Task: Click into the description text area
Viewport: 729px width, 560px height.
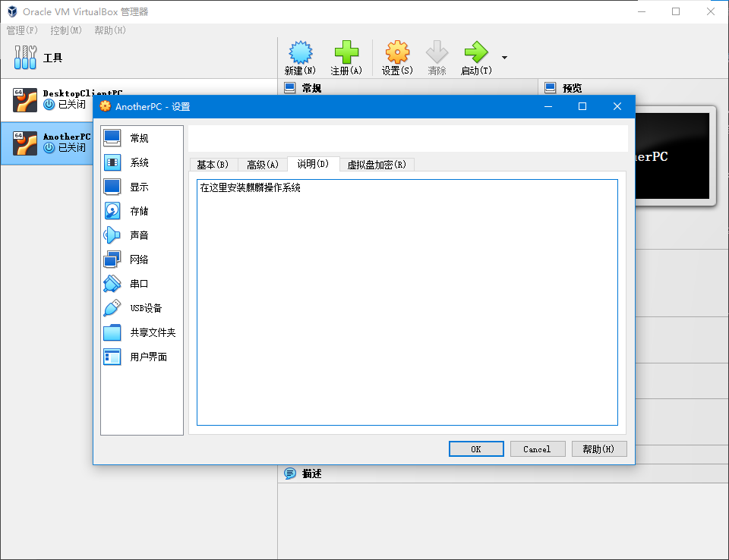Action: tap(407, 302)
